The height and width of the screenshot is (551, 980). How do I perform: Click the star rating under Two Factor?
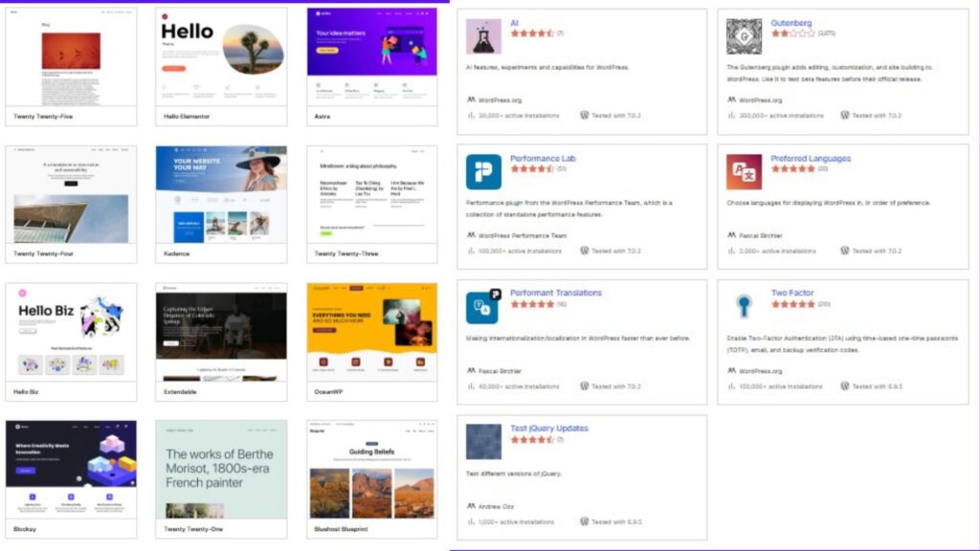pyautogui.click(x=793, y=304)
